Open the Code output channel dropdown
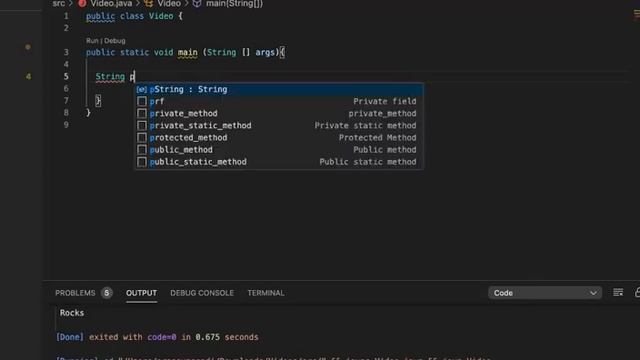The width and height of the screenshot is (640, 360). (x=545, y=293)
